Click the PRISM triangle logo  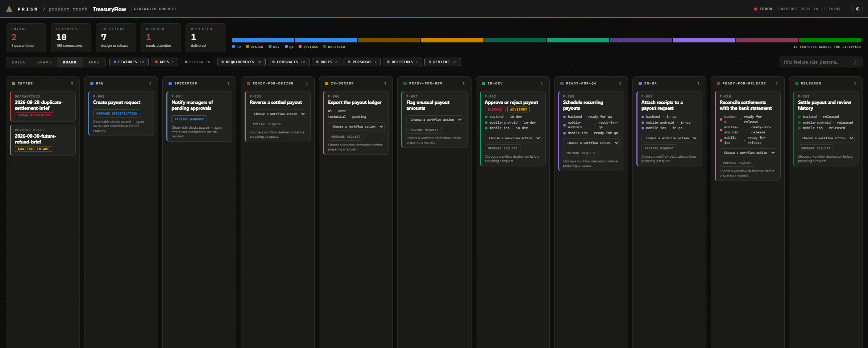(9, 9)
